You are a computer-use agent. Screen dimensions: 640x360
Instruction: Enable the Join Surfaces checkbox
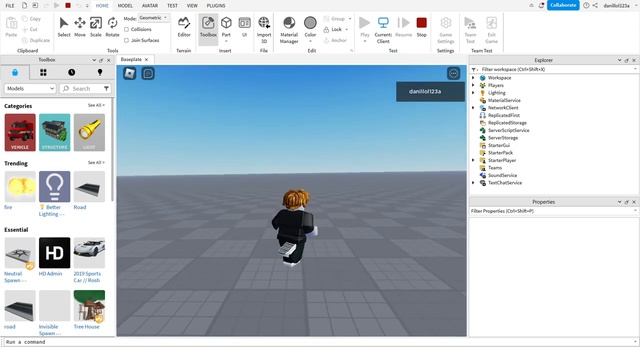point(127,40)
